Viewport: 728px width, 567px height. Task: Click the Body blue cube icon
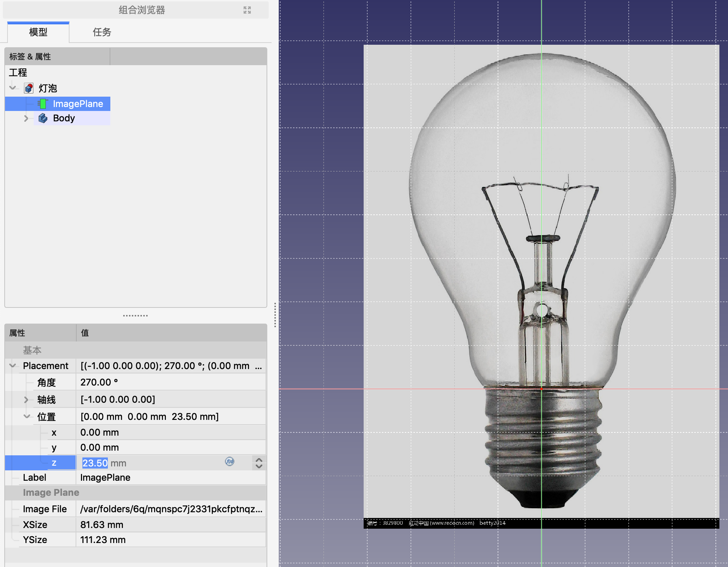pyautogui.click(x=43, y=118)
